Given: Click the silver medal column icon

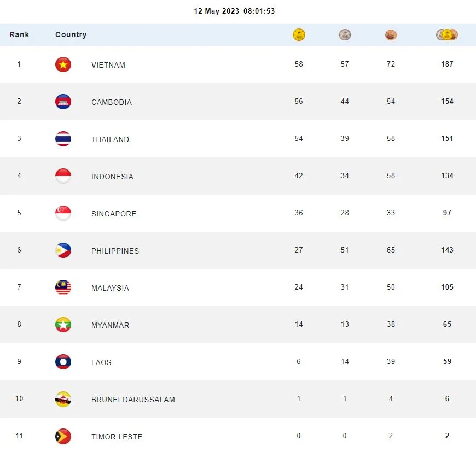Looking at the screenshot, I should (x=345, y=35).
